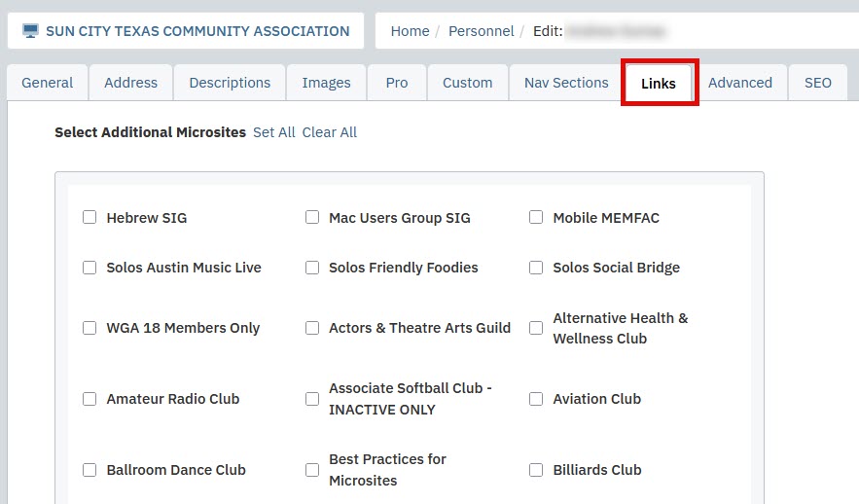The width and height of the screenshot is (859, 504).
Task: Open the Address tab
Action: tap(131, 83)
